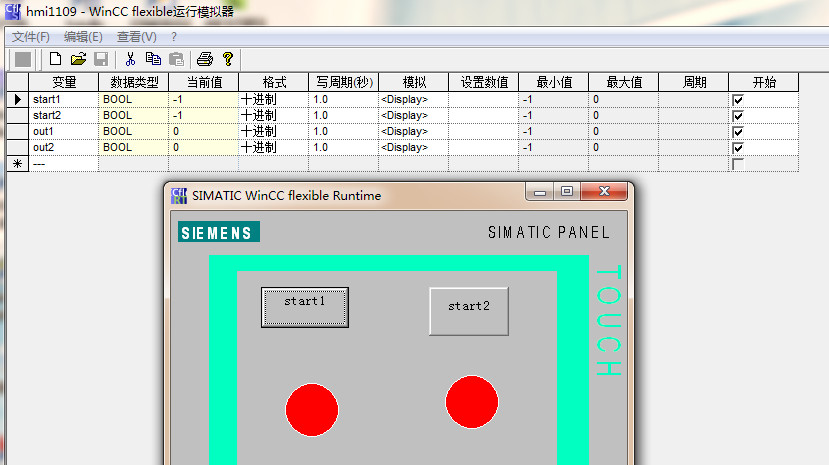This screenshot has width=829, height=465.
Task: Click the Copy toolbar icon
Action: [x=153, y=59]
